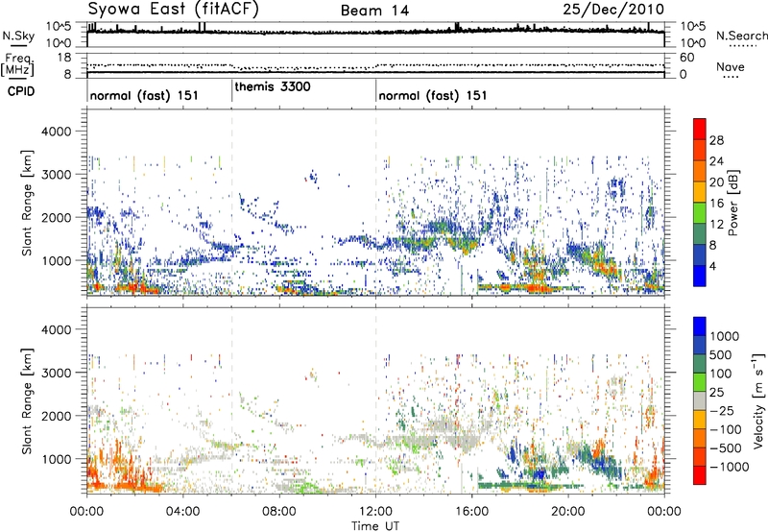Click the themis 3300 CPID label

[x=273, y=87]
